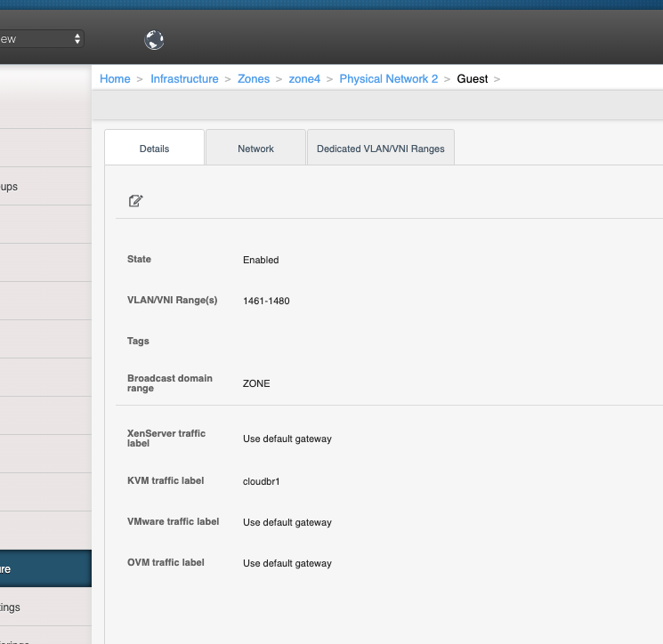Open the Physical Network 2 breadcrumb link
This screenshot has width=663, height=644.
coord(389,79)
